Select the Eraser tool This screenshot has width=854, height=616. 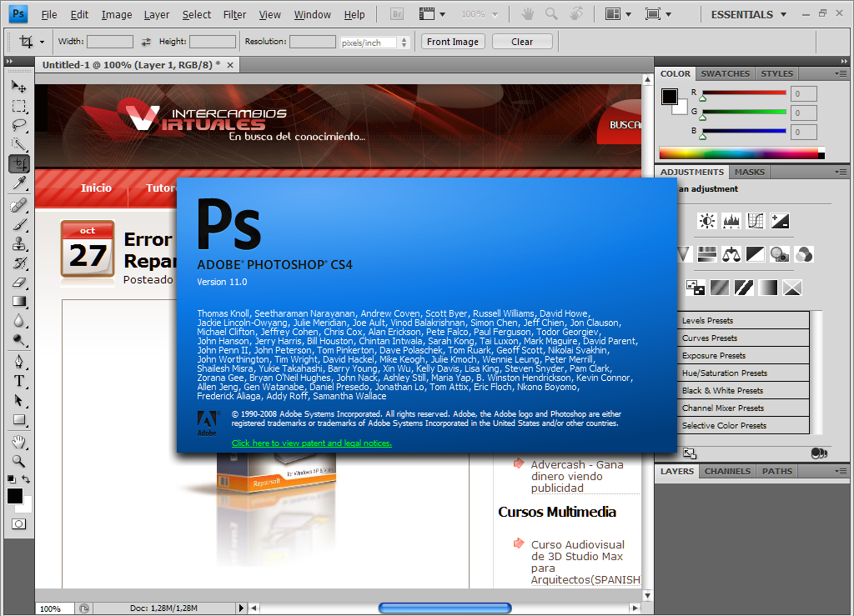pos(19,282)
